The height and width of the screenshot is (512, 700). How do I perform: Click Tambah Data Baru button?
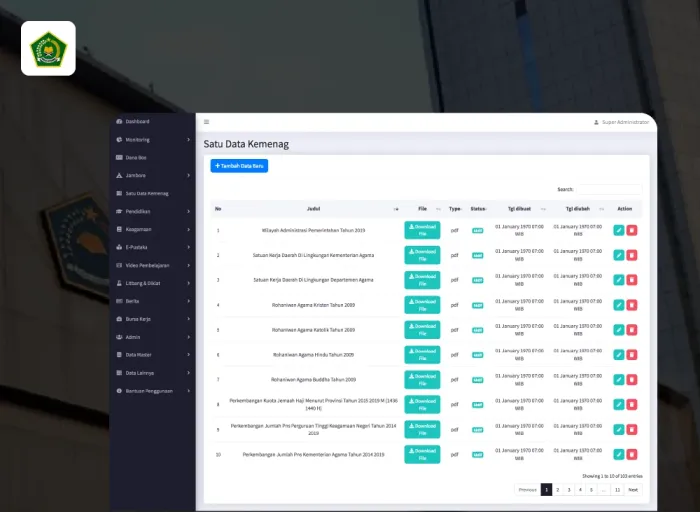coord(239,166)
